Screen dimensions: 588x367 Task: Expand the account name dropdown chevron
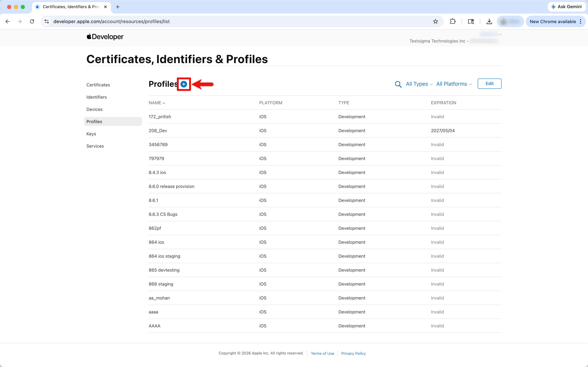coord(500,35)
